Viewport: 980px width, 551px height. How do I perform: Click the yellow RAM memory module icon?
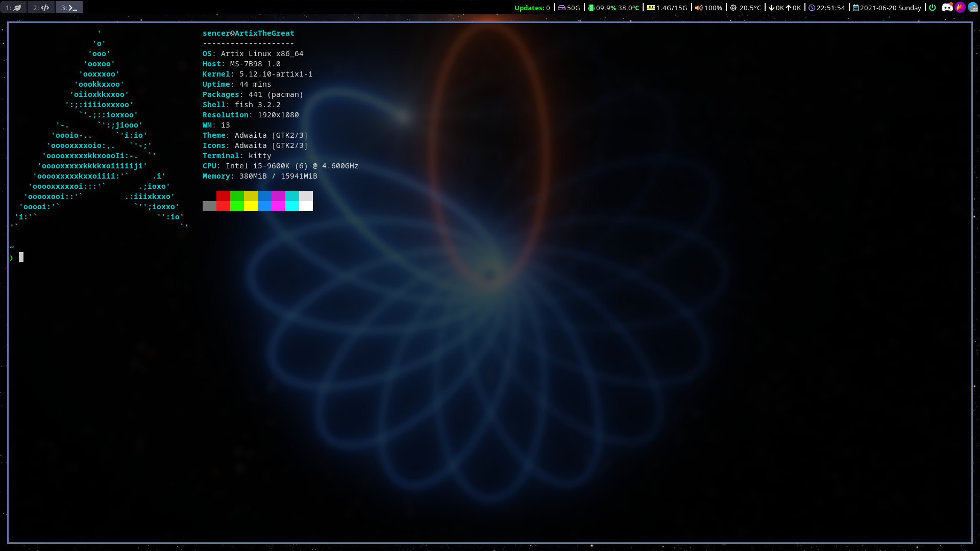pyautogui.click(x=651, y=8)
